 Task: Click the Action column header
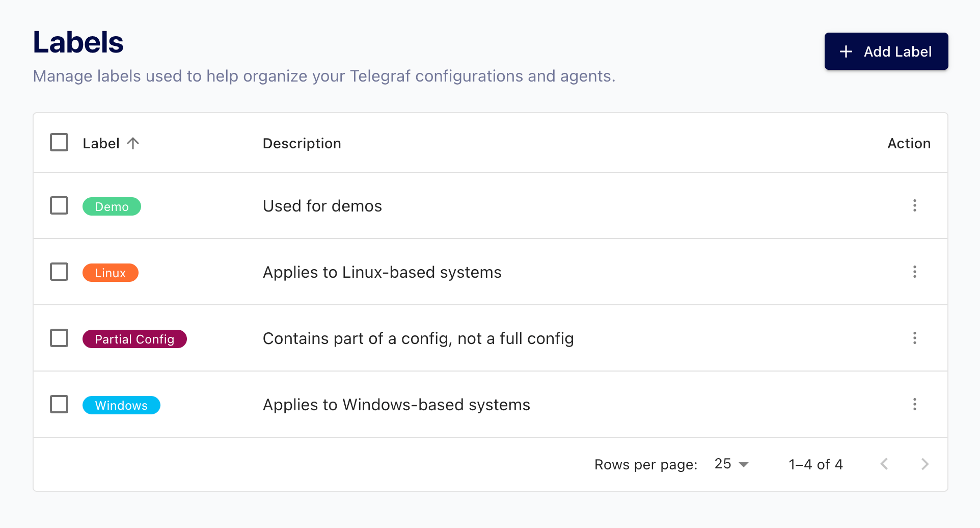pyautogui.click(x=909, y=143)
